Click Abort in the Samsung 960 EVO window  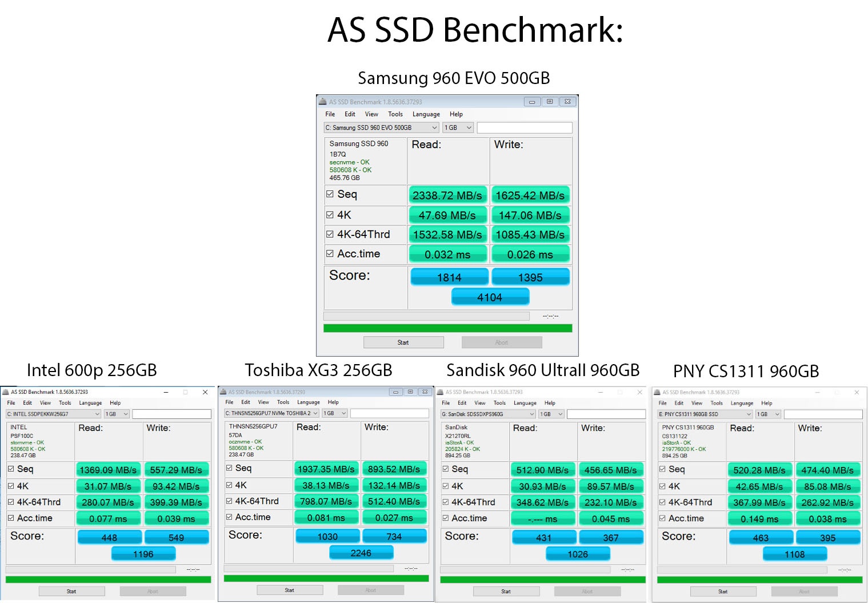point(502,342)
